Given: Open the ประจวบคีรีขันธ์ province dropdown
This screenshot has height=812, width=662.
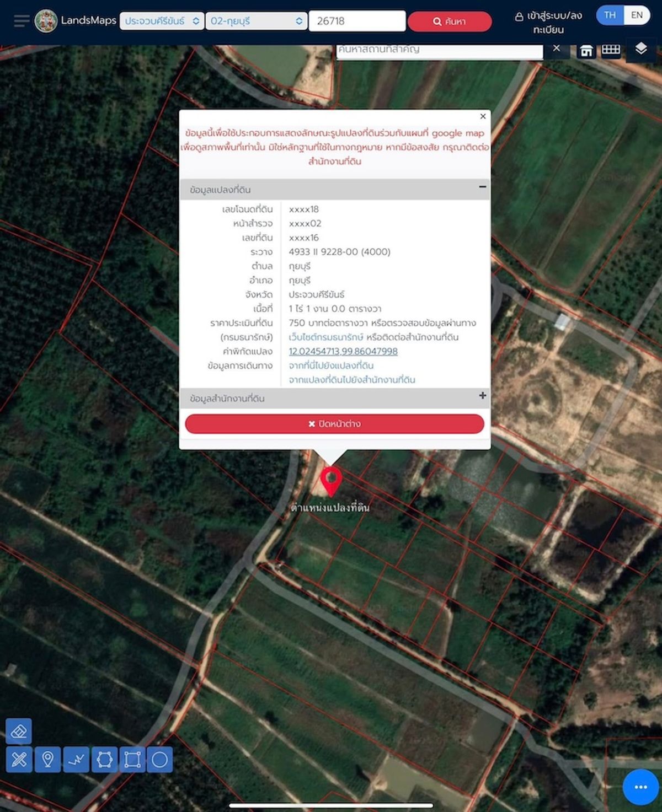Looking at the screenshot, I should pyautogui.click(x=162, y=21).
